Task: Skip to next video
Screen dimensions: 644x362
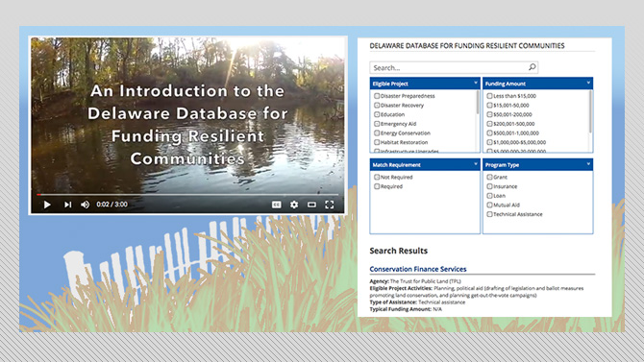Action: tap(68, 205)
